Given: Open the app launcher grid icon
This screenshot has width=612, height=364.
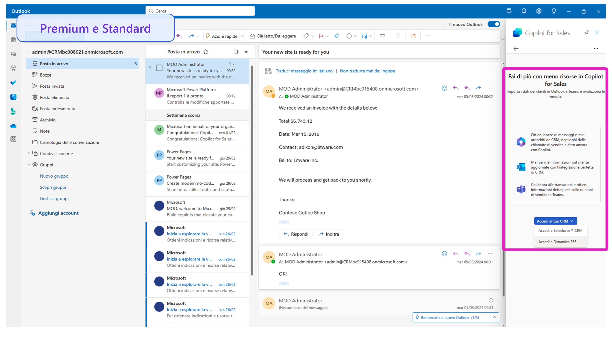Looking at the screenshot, I should tap(13, 139).
